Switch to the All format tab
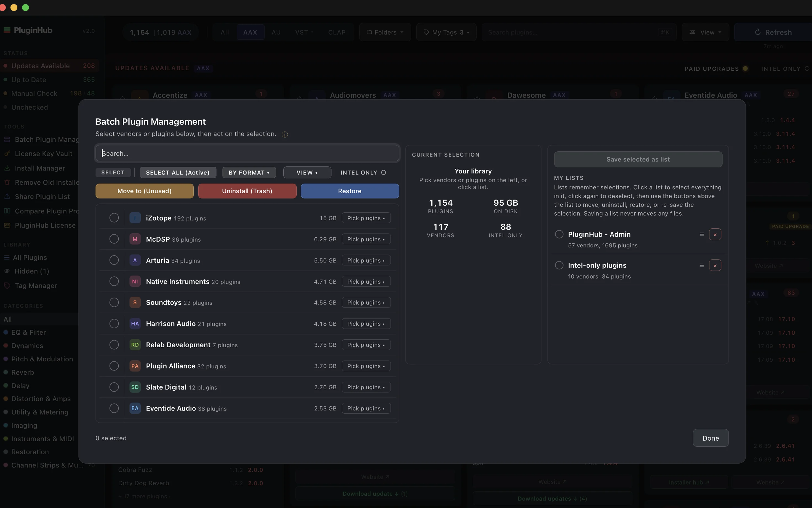Viewport: 812px width, 508px height. (225, 32)
